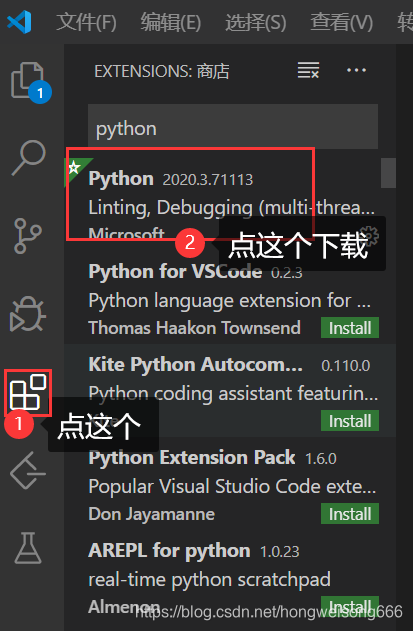Viewport: 413px width, 631px height.
Task: Open the Extensions view icon
Action: pos(28,392)
